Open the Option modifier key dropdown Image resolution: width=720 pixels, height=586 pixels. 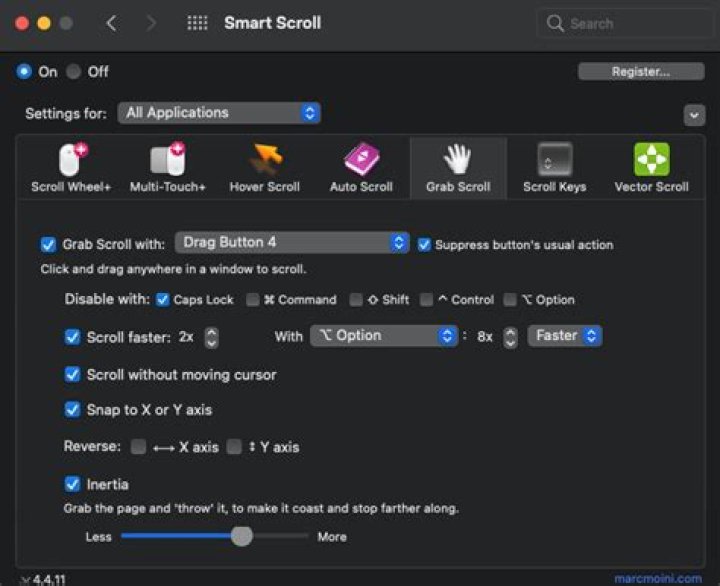[384, 336]
